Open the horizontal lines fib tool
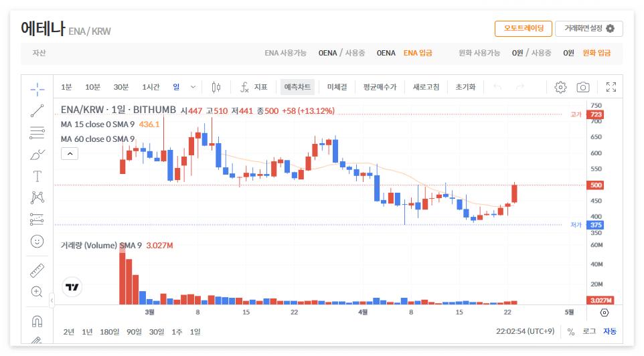Image resolution: width=644 pixels, height=356 pixels. [37, 132]
